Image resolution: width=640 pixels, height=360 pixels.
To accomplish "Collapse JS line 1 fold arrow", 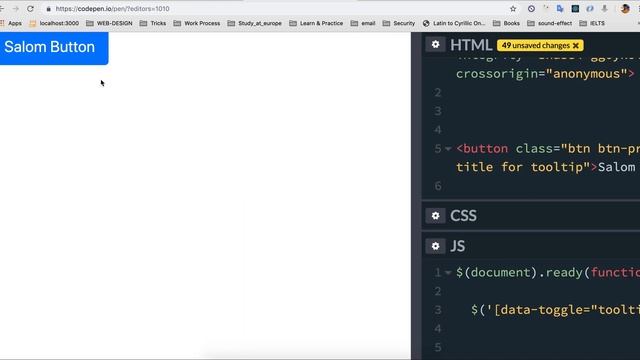I will (x=448, y=273).
